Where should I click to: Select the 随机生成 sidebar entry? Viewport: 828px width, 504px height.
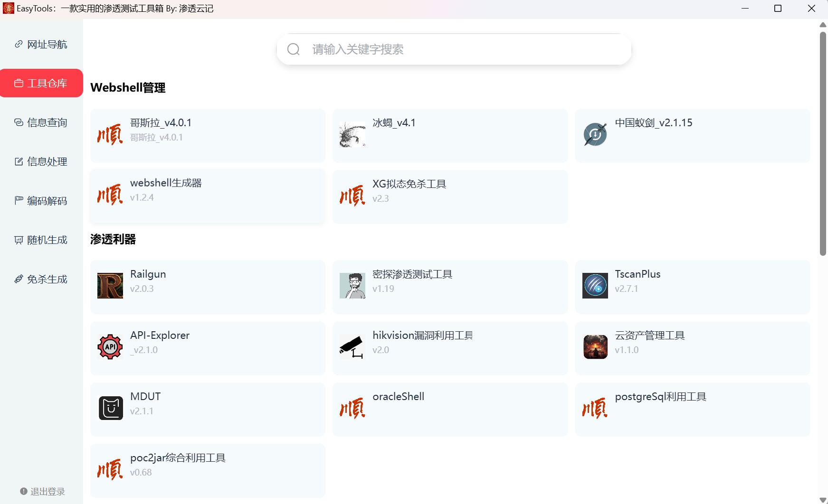[x=41, y=239]
